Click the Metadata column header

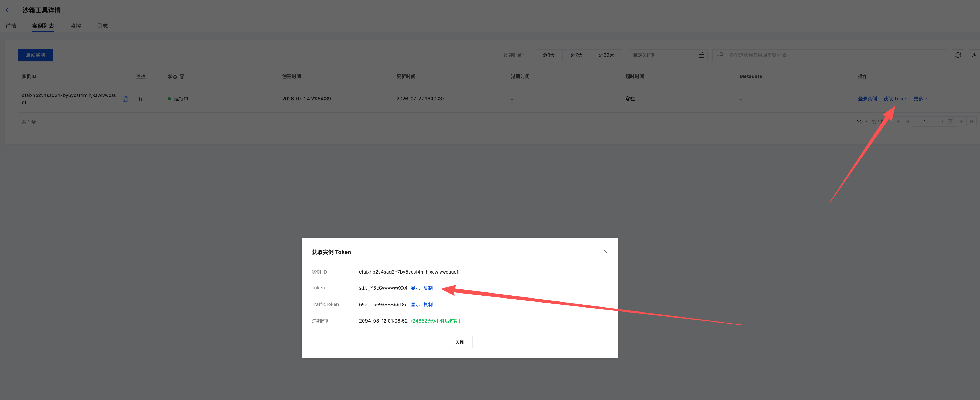point(751,76)
